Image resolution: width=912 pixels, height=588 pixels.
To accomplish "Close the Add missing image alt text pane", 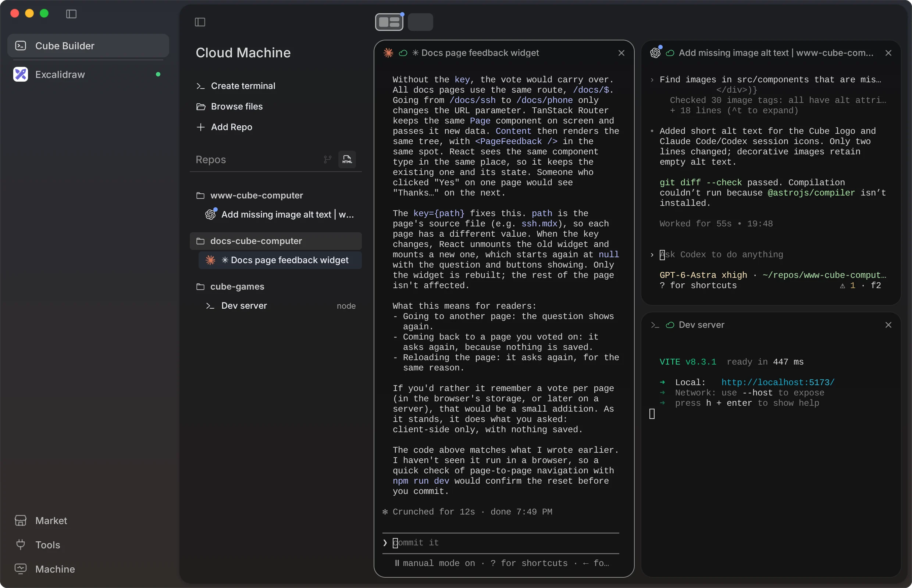I will tap(888, 53).
